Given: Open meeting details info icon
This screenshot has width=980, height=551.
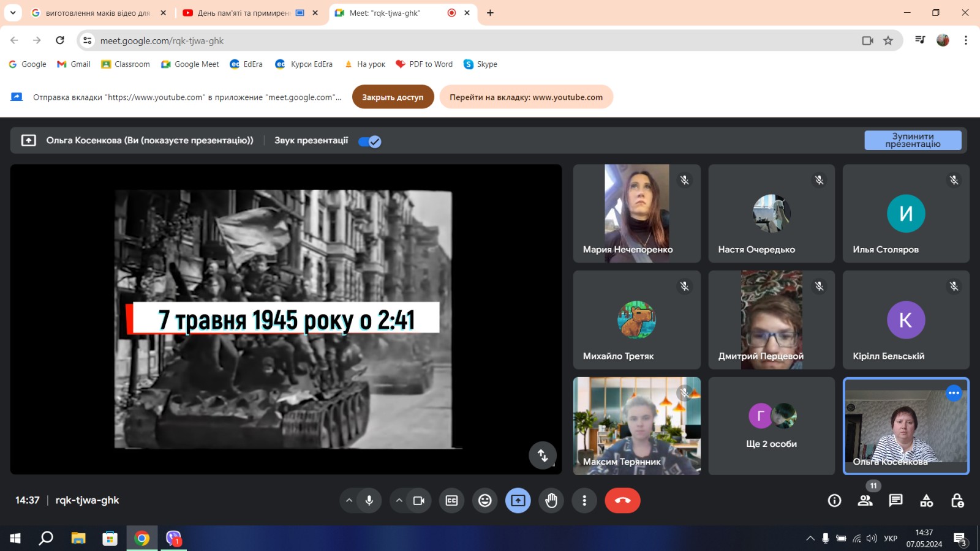Looking at the screenshot, I should coord(834,501).
